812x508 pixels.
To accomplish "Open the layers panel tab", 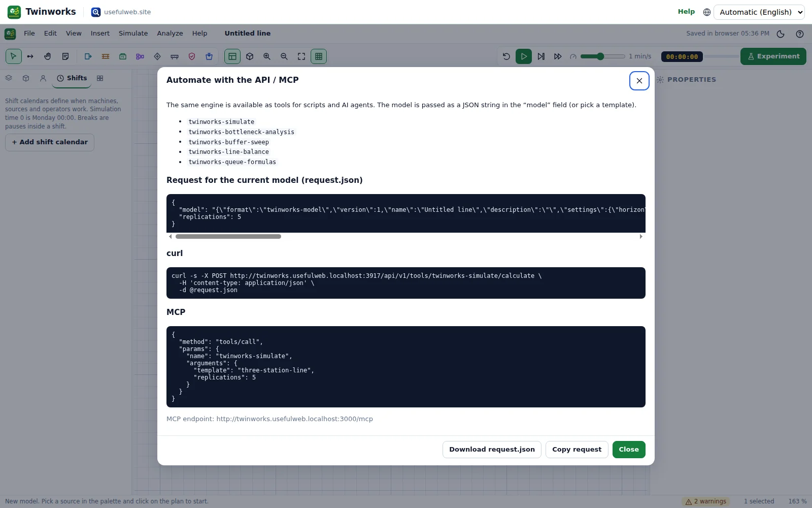I will tap(9, 78).
